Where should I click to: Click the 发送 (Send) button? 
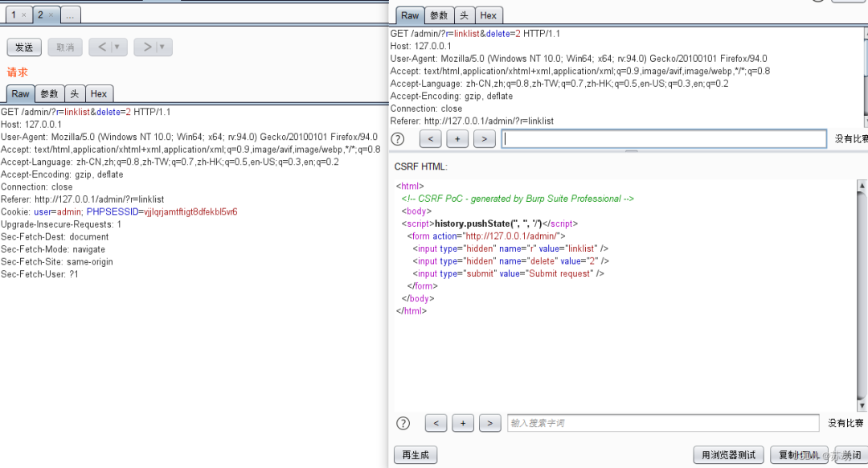(24, 47)
